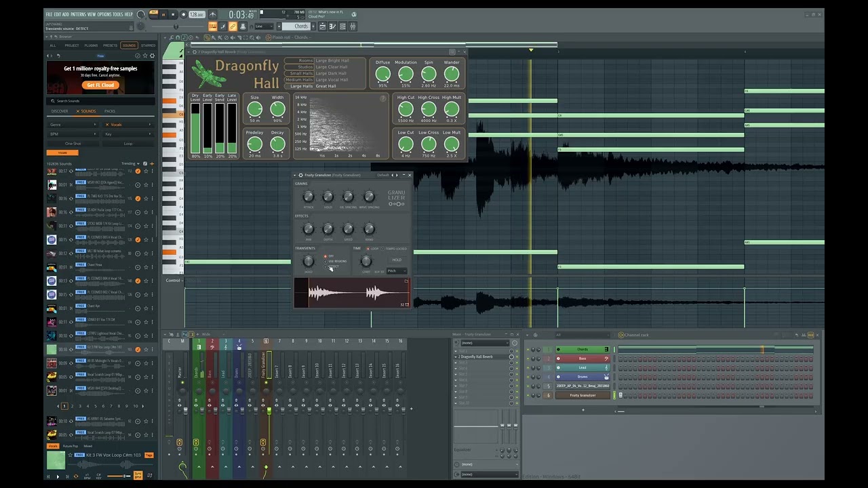This screenshot has width=868, height=488.
Task: Switch to the PLUGINS browser tab
Action: pos(91,45)
